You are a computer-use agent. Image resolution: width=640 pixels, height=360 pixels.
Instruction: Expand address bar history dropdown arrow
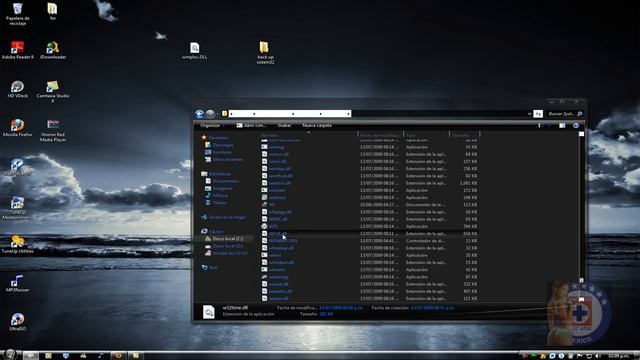529,114
